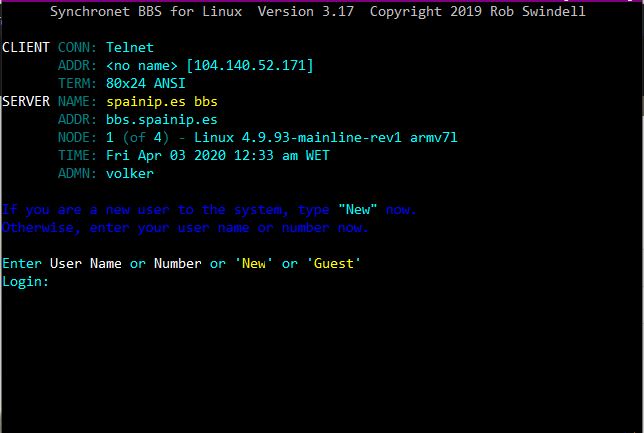Click 'Version 3.17' in the header

[306, 11]
